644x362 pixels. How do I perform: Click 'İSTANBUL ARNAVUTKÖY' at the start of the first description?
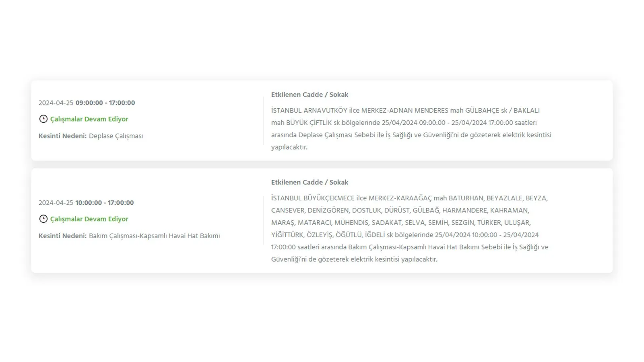click(309, 110)
